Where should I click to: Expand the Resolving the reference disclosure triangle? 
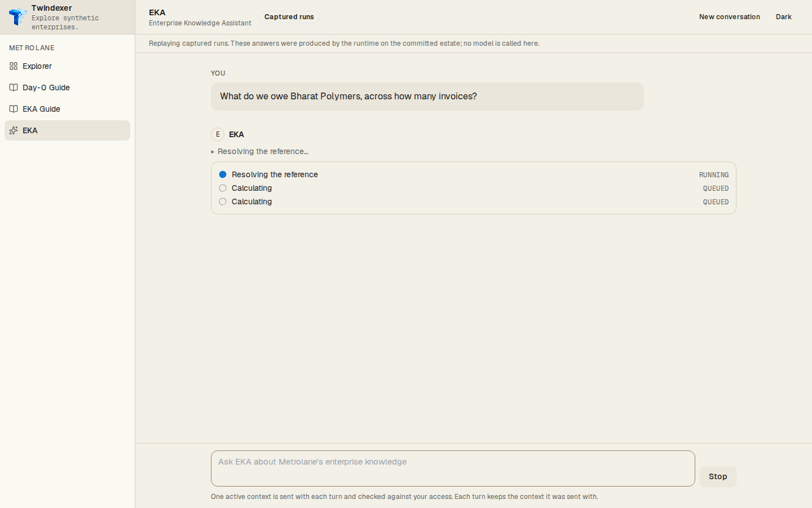[213, 152]
